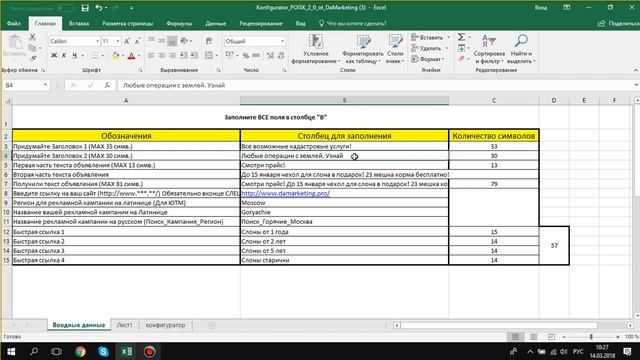This screenshot has width=640, height=360.
Task: Click Вставить in the cells group
Action: click(431, 38)
